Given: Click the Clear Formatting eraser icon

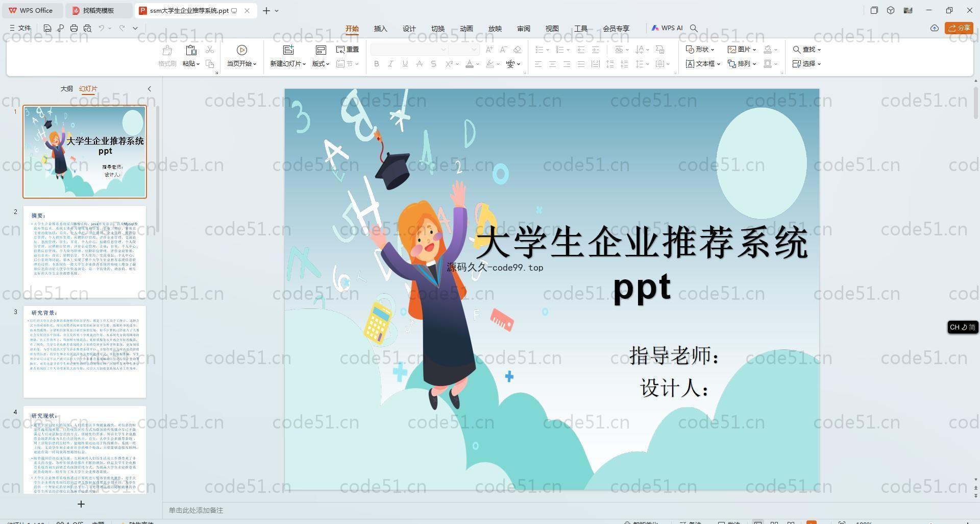Looking at the screenshot, I should click(518, 50).
